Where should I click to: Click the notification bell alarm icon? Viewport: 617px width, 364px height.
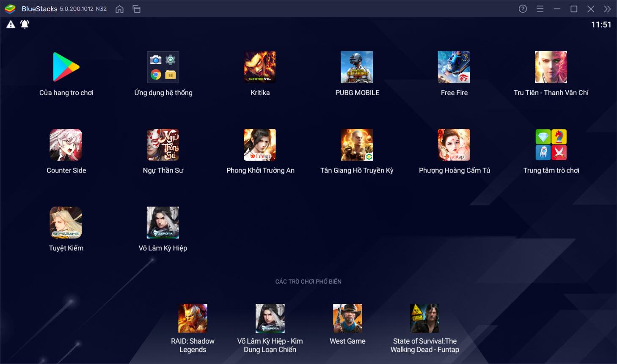tap(25, 24)
